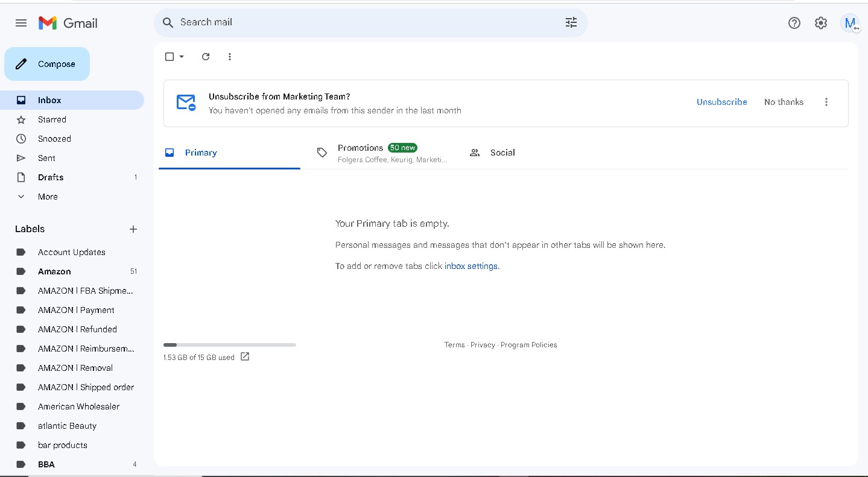The width and height of the screenshot is (868, 477).
Task: Show search options filter icon
Action: (571, 22)
